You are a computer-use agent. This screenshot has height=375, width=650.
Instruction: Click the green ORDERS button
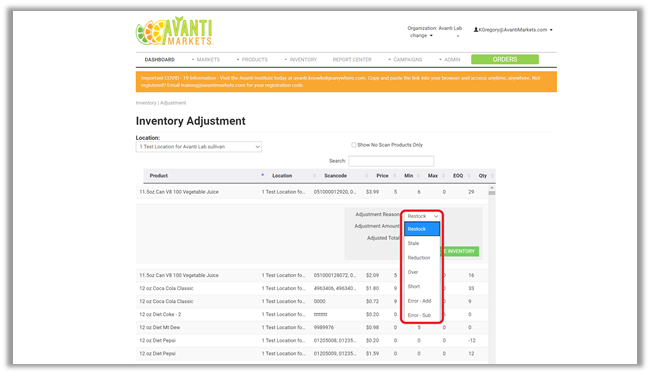click(x=505, y=59)
